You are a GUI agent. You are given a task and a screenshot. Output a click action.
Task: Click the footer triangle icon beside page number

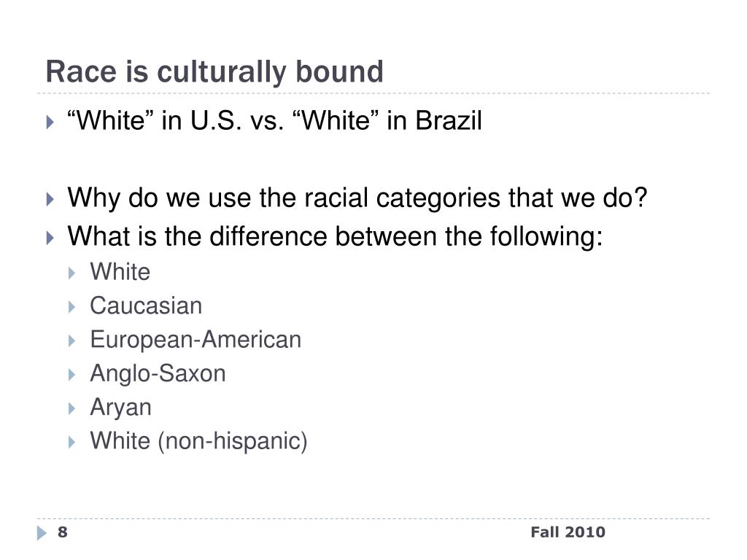(42, 533)
